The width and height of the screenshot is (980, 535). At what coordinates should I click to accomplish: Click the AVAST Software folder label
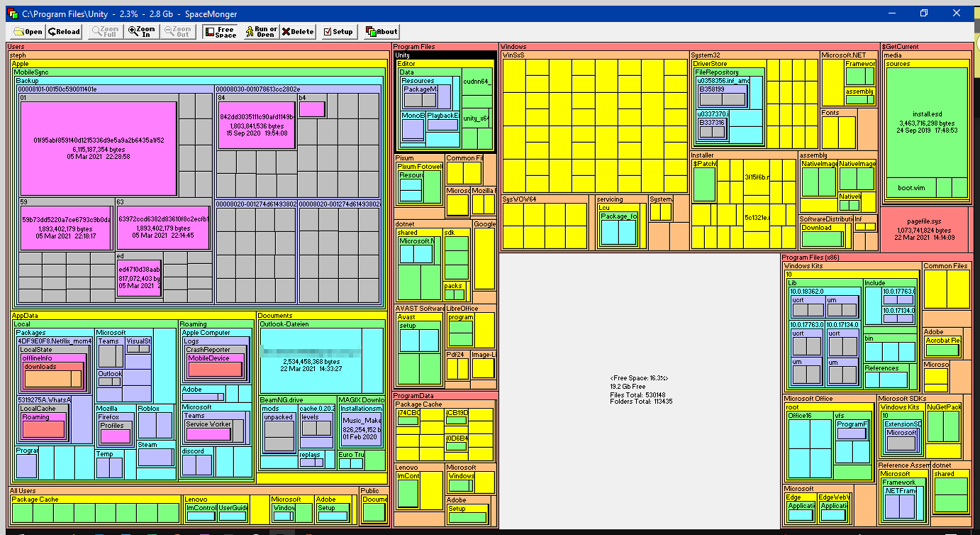421,309
